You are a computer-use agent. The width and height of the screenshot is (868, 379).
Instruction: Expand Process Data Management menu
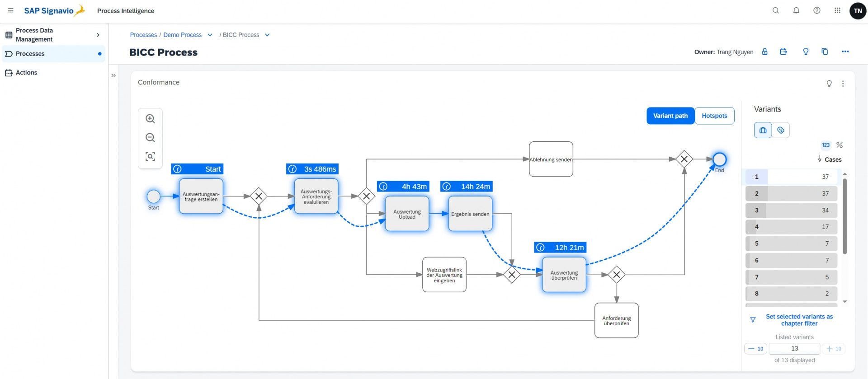click(x=98, y=35)
